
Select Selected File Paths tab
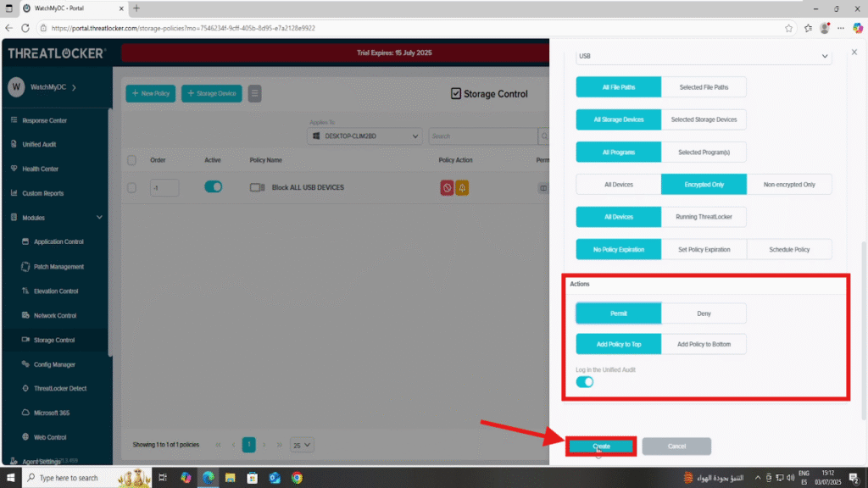tap(704, 87)
